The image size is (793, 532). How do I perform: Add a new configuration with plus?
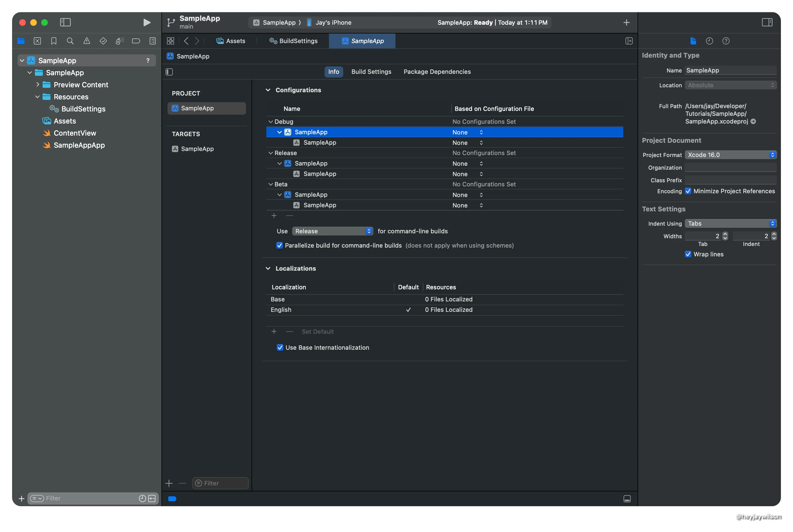(274, 216)
